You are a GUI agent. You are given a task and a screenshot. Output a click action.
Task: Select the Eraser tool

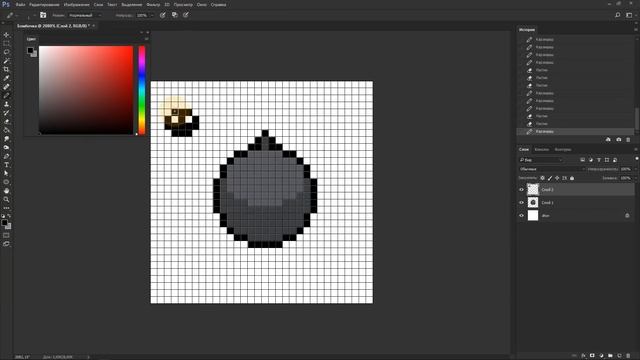click(6, 121)
